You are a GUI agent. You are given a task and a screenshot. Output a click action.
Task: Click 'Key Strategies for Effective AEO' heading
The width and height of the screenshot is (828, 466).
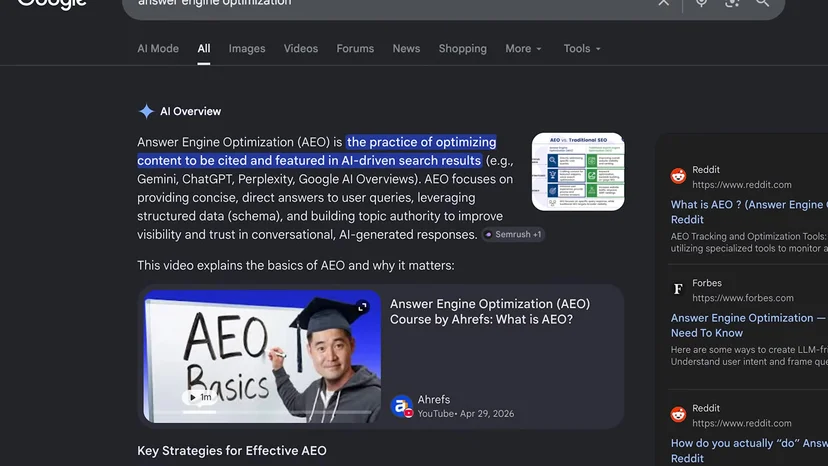point(232,451)
